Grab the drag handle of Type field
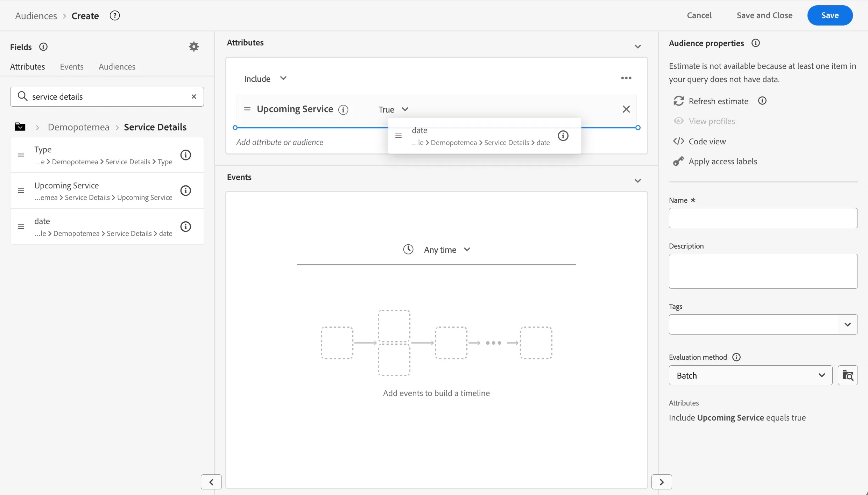Viewport: 868px width, 495px height. [x=21, y=155]
